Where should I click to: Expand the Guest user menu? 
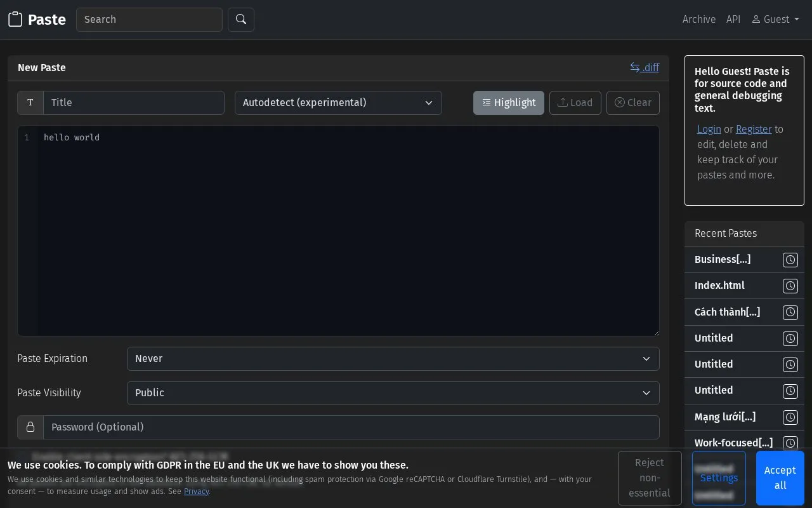point(775,20)
